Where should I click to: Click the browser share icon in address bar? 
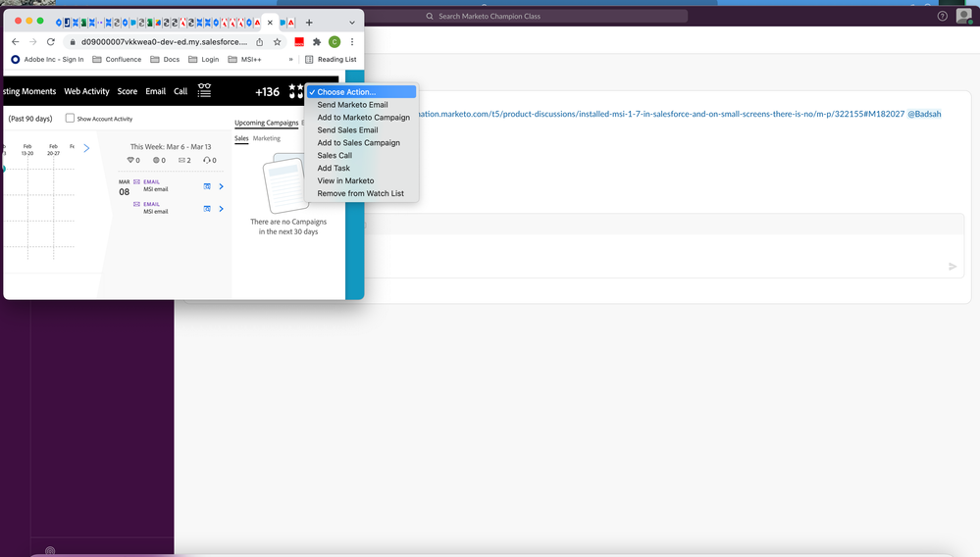[x=260, y=42]
